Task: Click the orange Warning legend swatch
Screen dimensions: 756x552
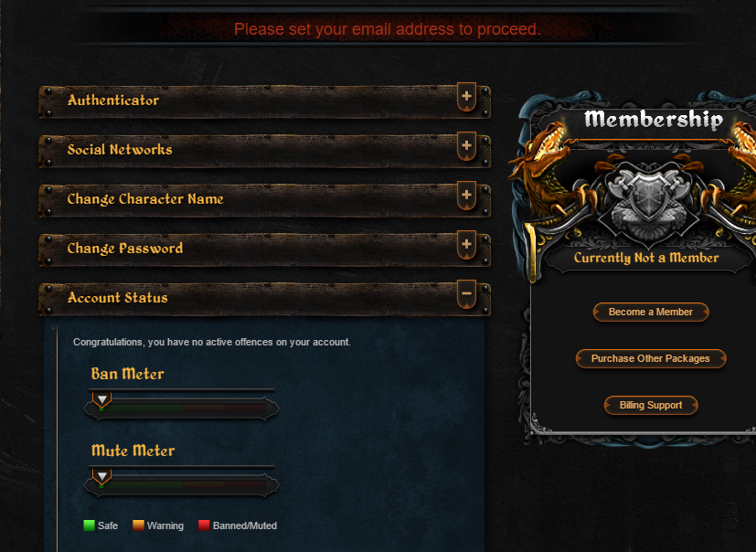Action: [x=138, y=525]
